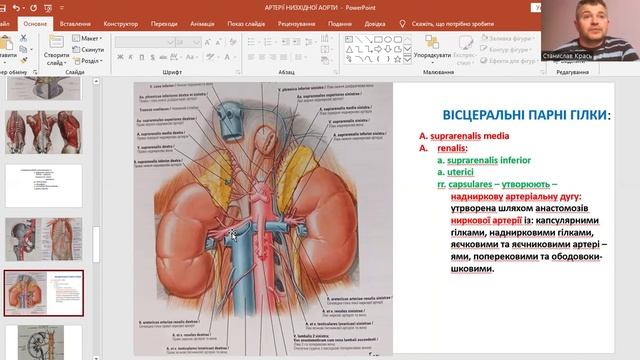Switch to the Показ слайдів tab

tap(246, 24)
